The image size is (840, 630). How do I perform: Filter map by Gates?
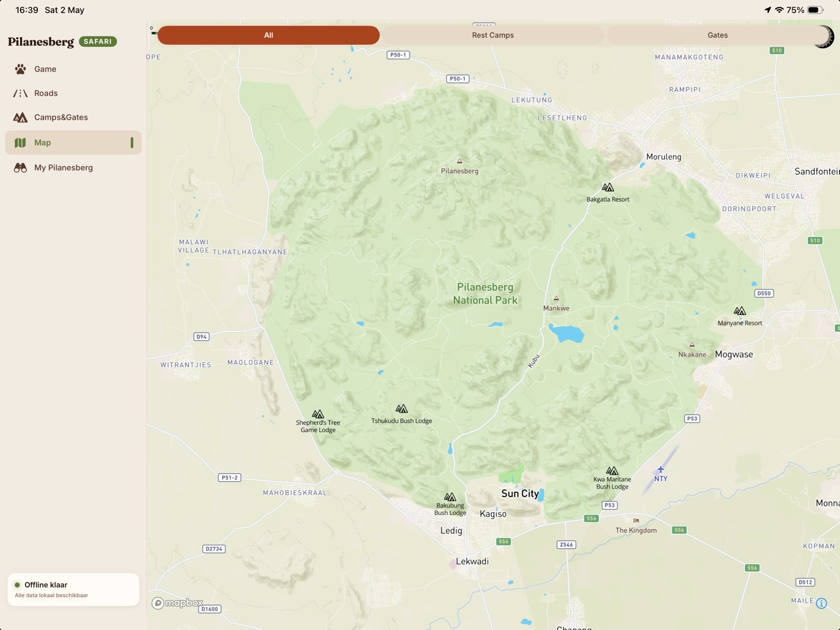pyautogui.click(x=718, y=35)
